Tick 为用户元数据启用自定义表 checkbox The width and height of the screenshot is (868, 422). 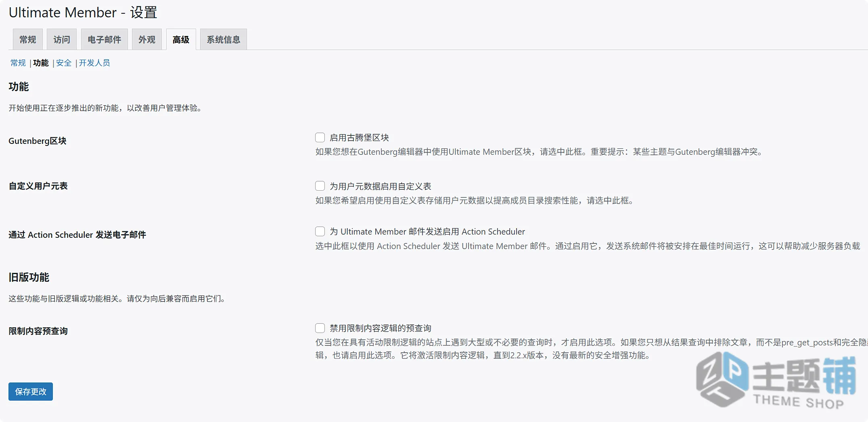pos(320,186)
